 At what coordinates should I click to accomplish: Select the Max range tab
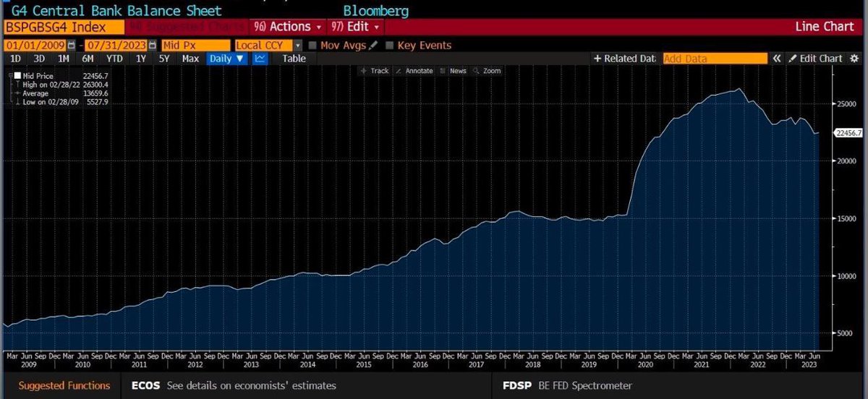point(190,59)
